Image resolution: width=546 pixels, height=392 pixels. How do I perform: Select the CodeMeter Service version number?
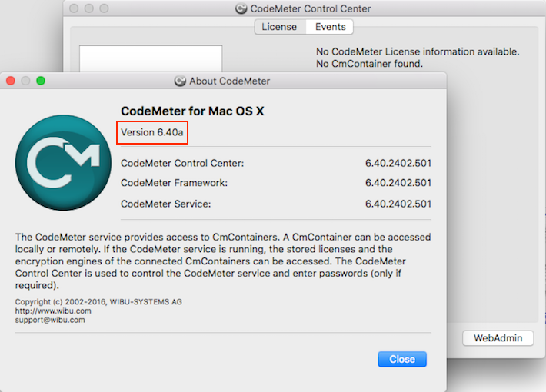398,204
